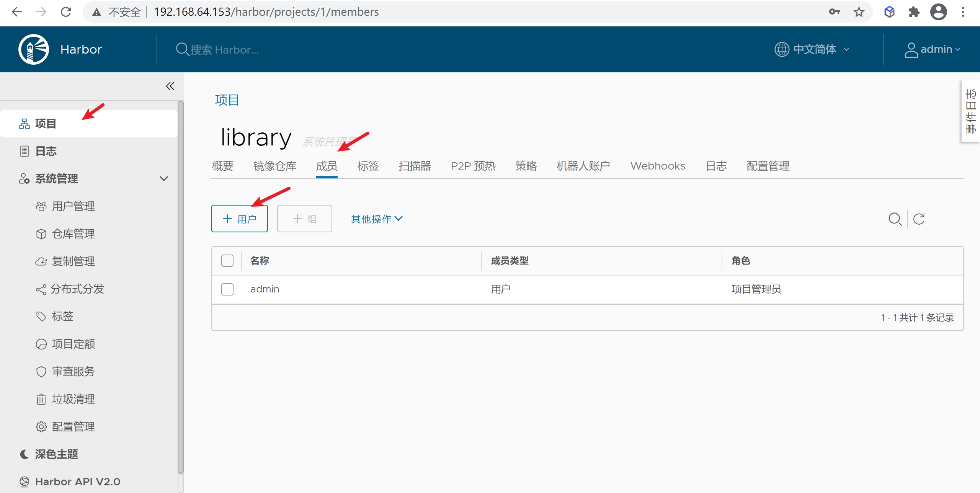This screenshot has width=980, height=493.
Task: Switch to the Webhooks tab
Action: click(x=657, y=166)
